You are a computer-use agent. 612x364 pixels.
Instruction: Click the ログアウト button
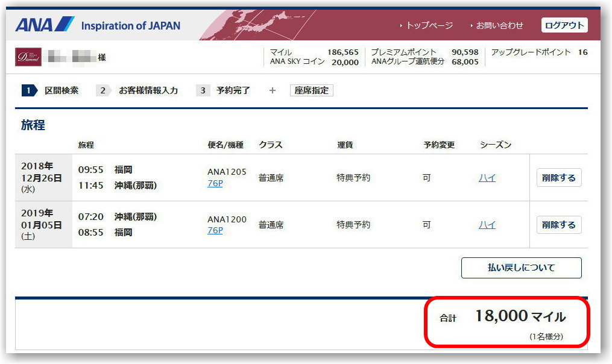tap(564, 25)
